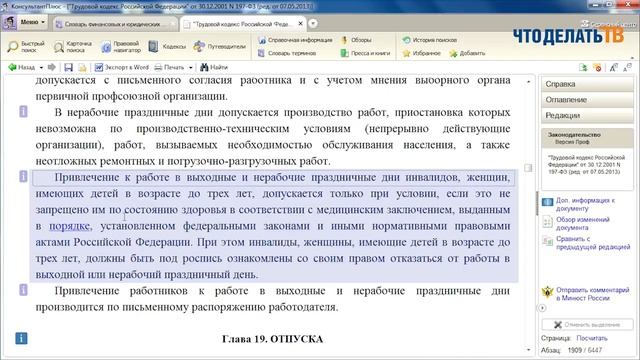Go back with Назад button
Viewport: 640px width, 360px height.
coord(21,67)
